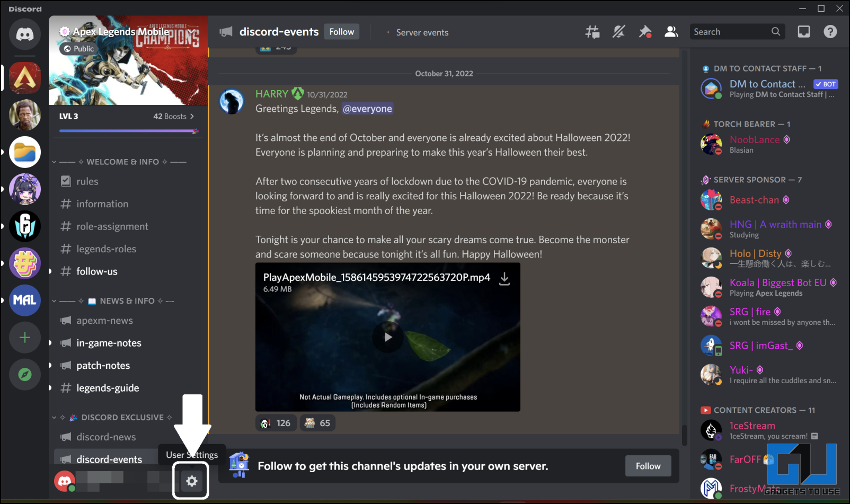The width and height of the screenshot is (850, 504).
Task: Click HARRY username in message
Action: 272,94
